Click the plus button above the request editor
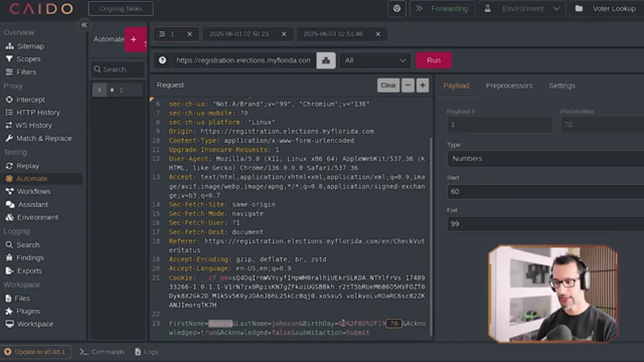Image resolution: width=644 pixels, height=362 pixels. [423, 85]
